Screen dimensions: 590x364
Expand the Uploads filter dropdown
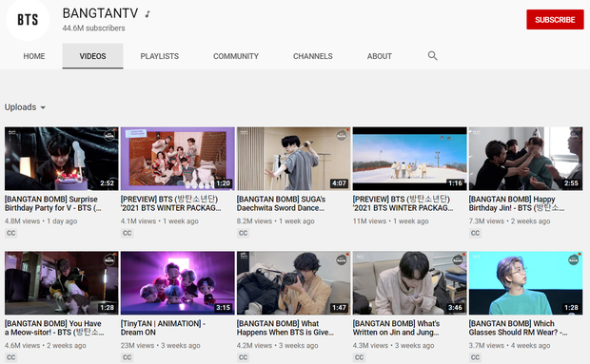25,107
